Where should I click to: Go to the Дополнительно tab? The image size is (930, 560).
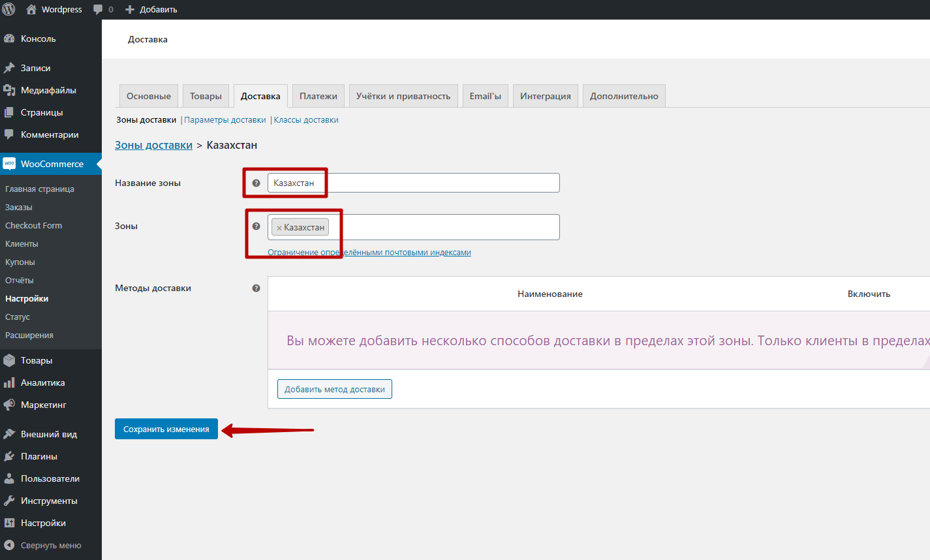tap(624, 96)
